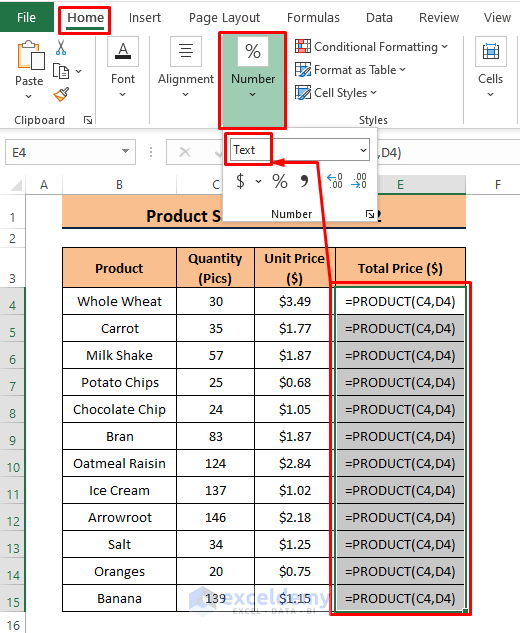Expand the Copy options arrow
This screenshot has height=633, width=520.
[79, 71]
